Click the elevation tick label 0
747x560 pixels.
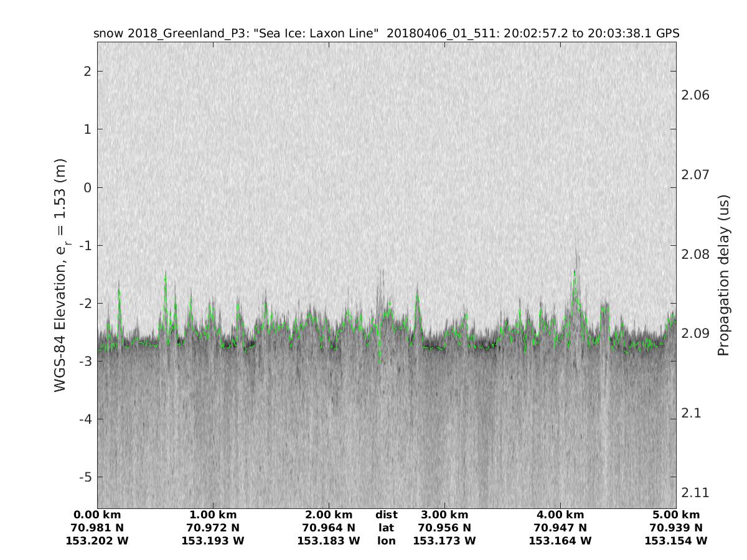click(88, 187)
